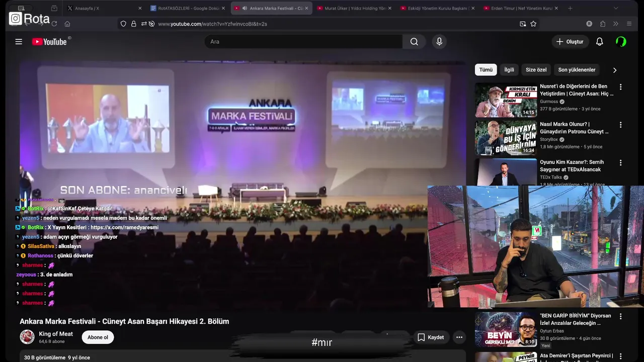The height and width of the screenshot is (362, 644).
Task: Select the Son yüklenenler filter chip
Action: click(x=577, y=70)
